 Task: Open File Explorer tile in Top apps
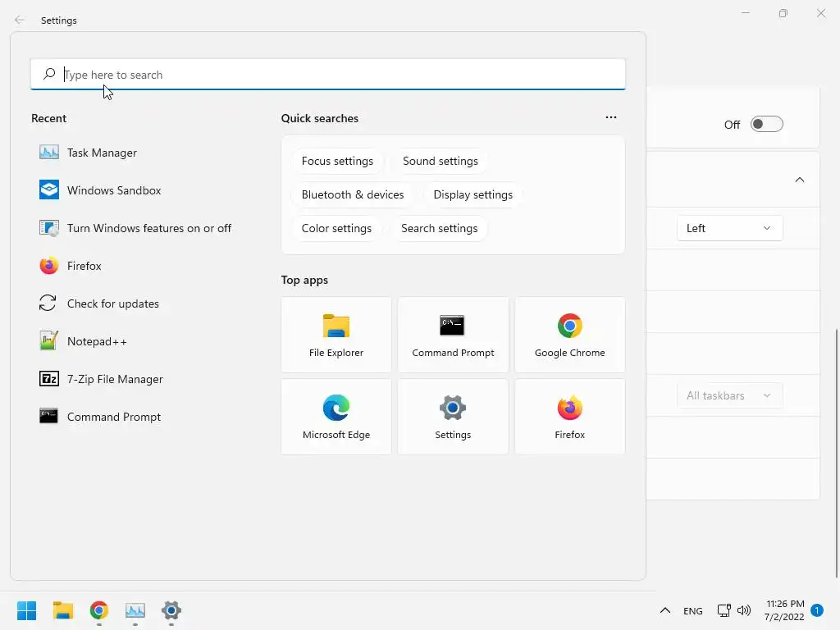(x=336, y=335)
